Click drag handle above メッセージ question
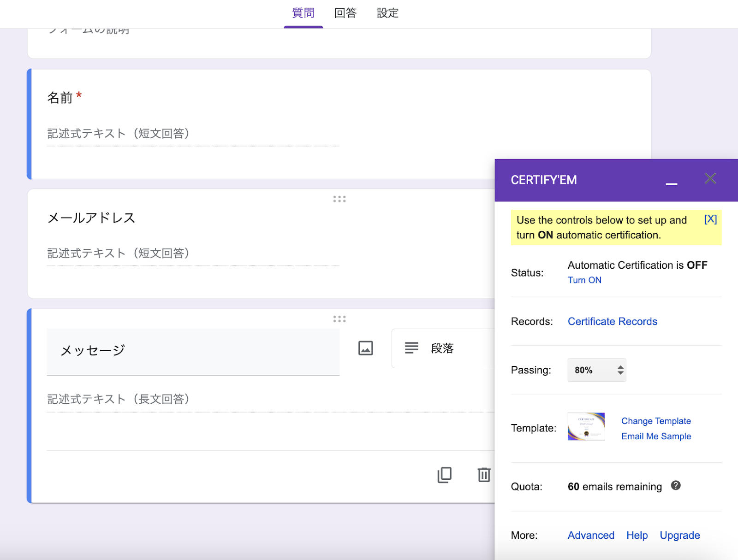Viewport: 738px width, 560px height. click(339, 319)
